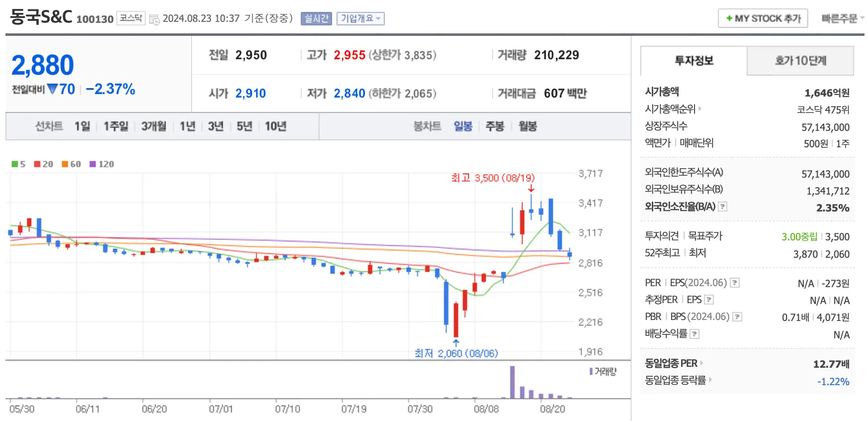Click the 상장주식수 value 57,143,000
This screenshot has width=868, height=421.
pos(825,127)
